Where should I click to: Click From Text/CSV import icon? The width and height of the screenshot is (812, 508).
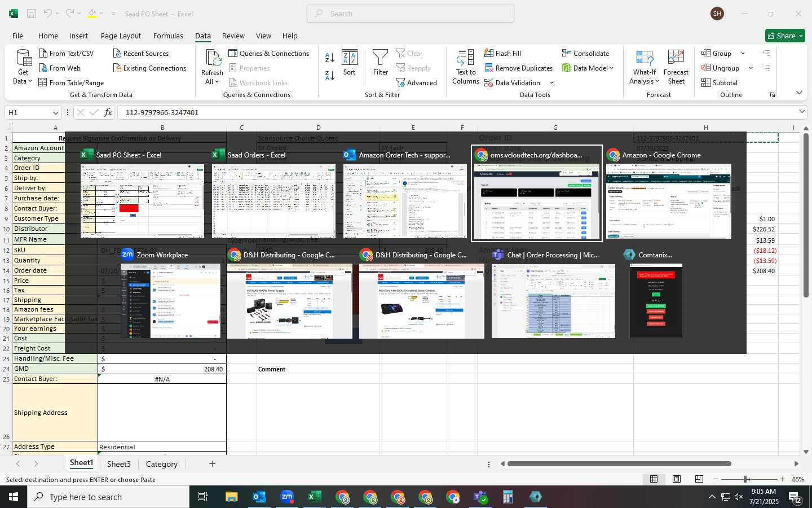tap(43, 53)
